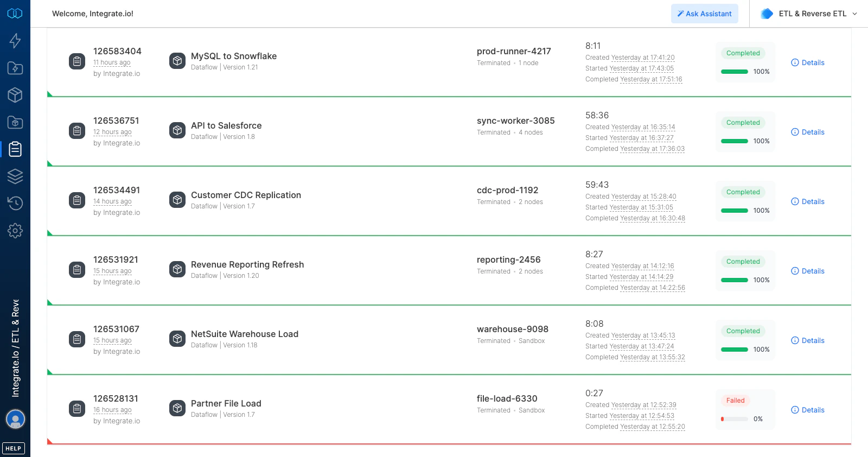Open the settings gear sidebar icon
Viewport: 868px width, 457px height.
[15, 231]
